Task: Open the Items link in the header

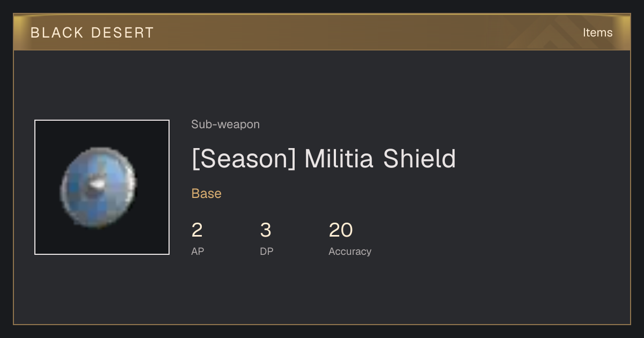Action: [597, 32]
